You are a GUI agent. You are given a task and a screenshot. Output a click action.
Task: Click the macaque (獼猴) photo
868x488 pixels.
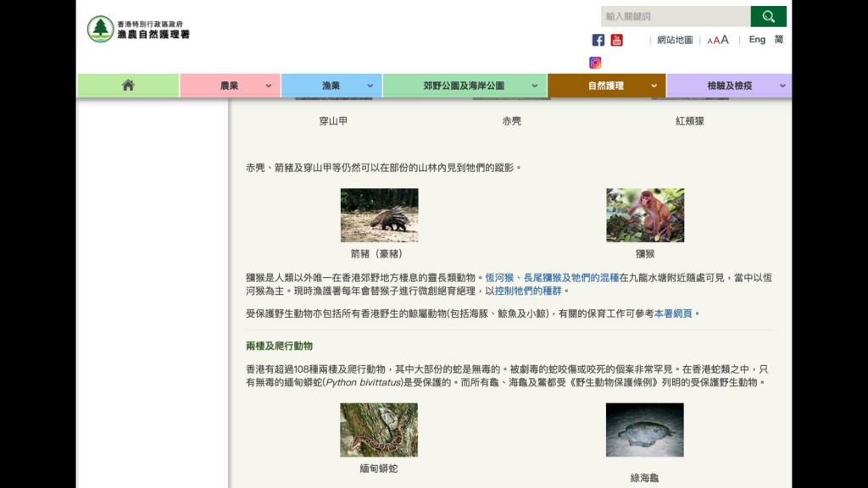click(x=644, y=215)
